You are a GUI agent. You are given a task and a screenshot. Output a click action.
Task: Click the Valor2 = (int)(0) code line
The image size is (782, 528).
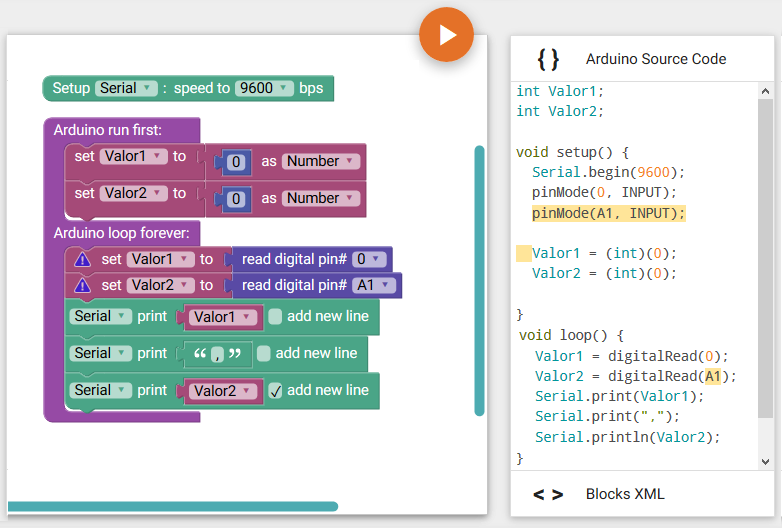604,273
